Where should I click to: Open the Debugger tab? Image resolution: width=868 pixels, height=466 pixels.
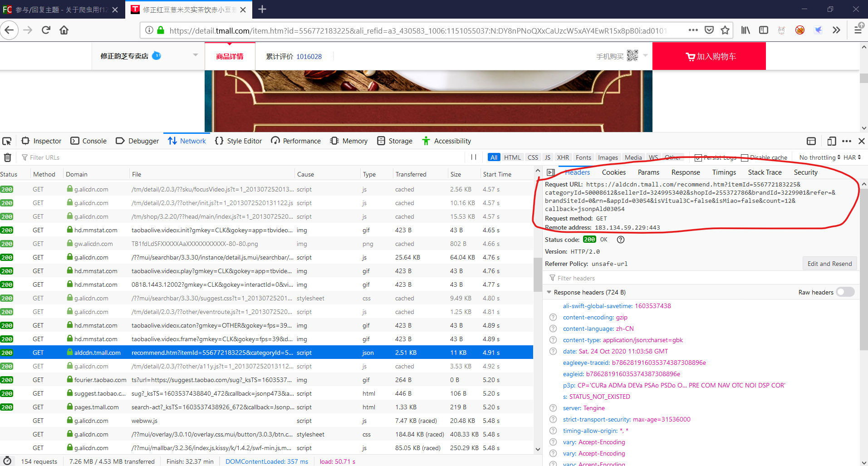point(137,141)
